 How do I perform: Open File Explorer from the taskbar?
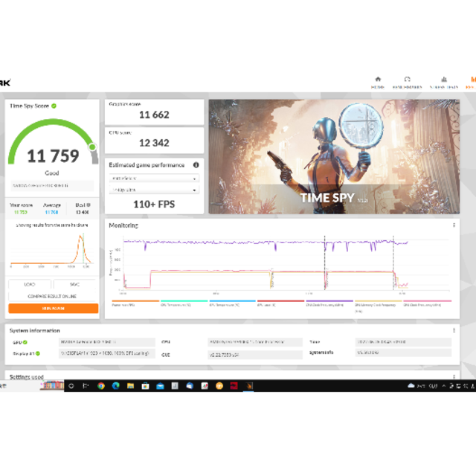(131, 386)
